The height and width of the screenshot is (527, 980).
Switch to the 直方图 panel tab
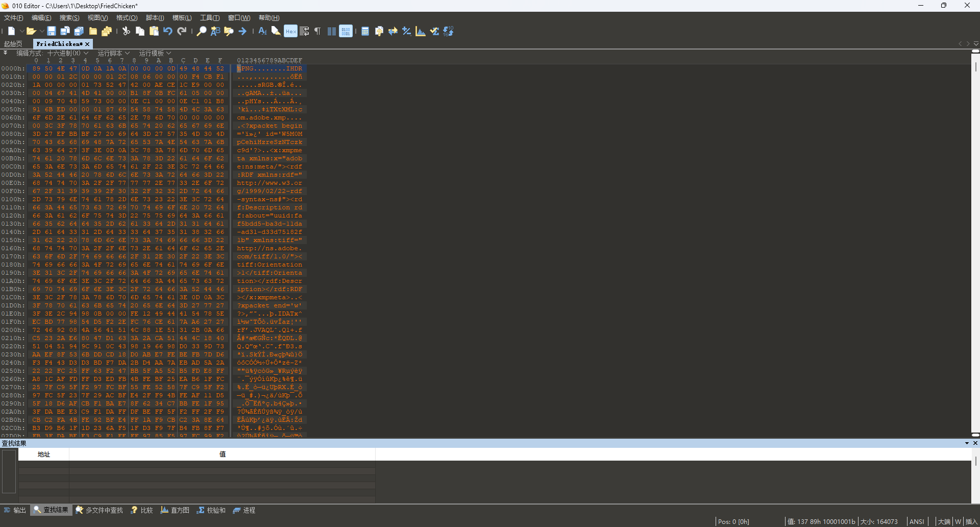(175, 510)
